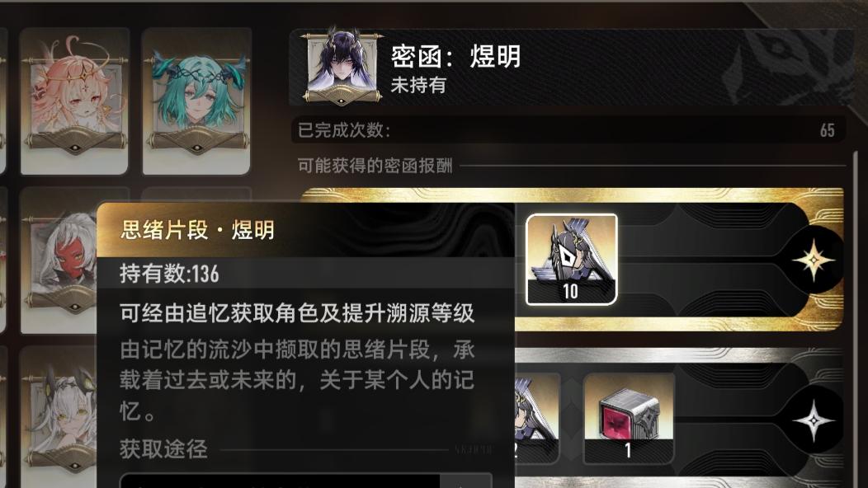Click the 煜明 portrait in the header

pyautogui.click(x=342, y=67)
